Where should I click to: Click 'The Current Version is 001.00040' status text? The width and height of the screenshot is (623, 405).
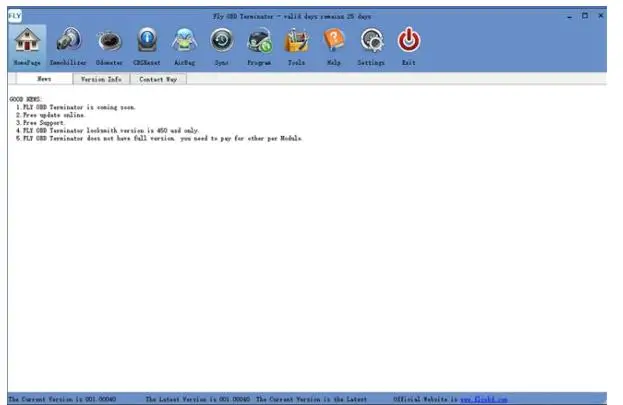click(x=62, y=399)
